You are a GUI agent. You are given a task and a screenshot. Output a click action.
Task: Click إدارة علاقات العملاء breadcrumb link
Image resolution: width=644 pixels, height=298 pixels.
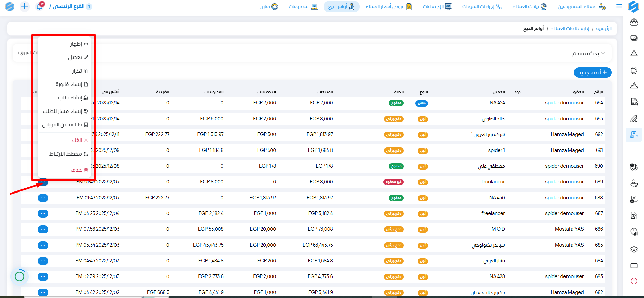pos(570,29)
